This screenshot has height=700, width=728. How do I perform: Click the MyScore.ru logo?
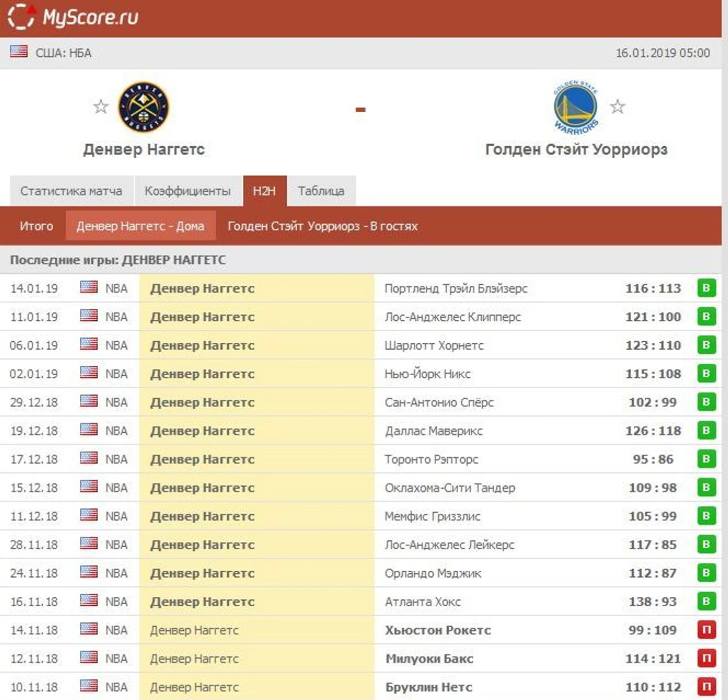[73, 17]
